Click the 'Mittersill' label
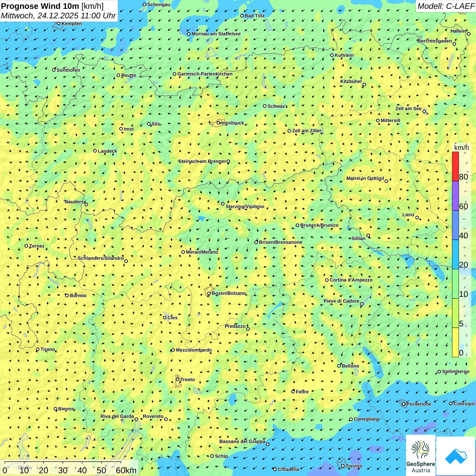This screenshot has height=476, width=476. (x=390, y=120)
